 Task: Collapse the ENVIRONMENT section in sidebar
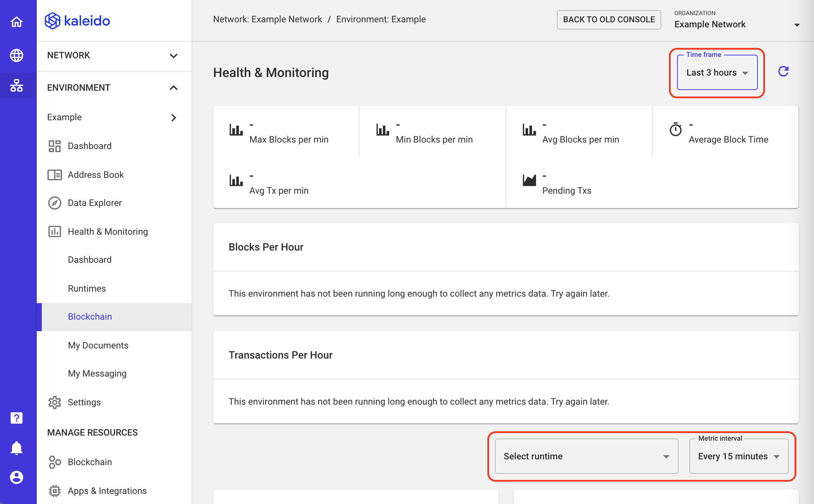pos(173,88)
